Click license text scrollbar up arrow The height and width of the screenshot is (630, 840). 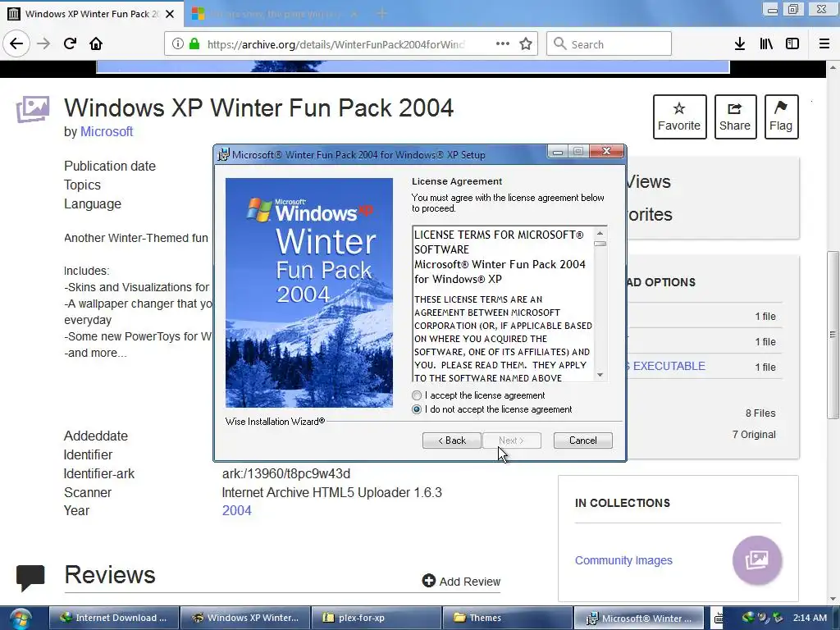600,233
